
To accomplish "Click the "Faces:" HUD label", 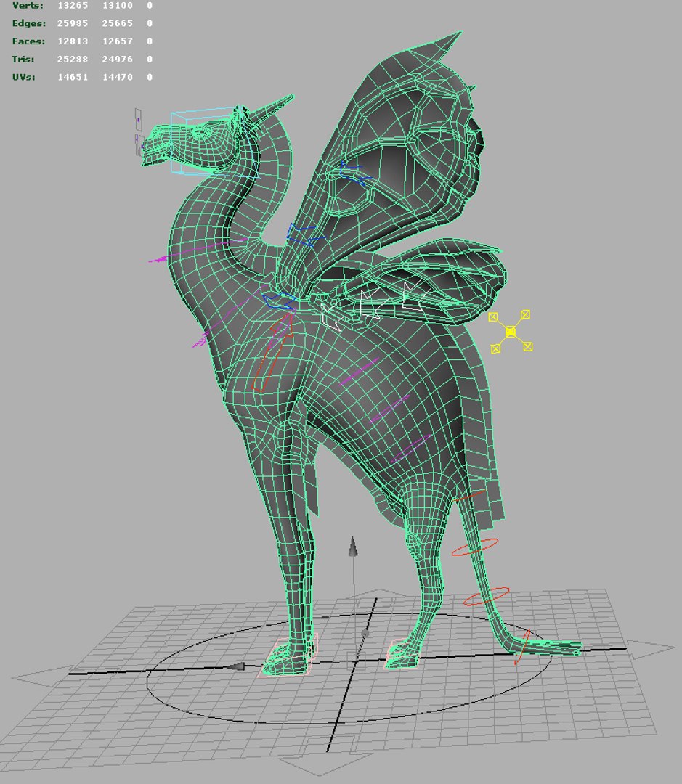I will tap(28, 41).
